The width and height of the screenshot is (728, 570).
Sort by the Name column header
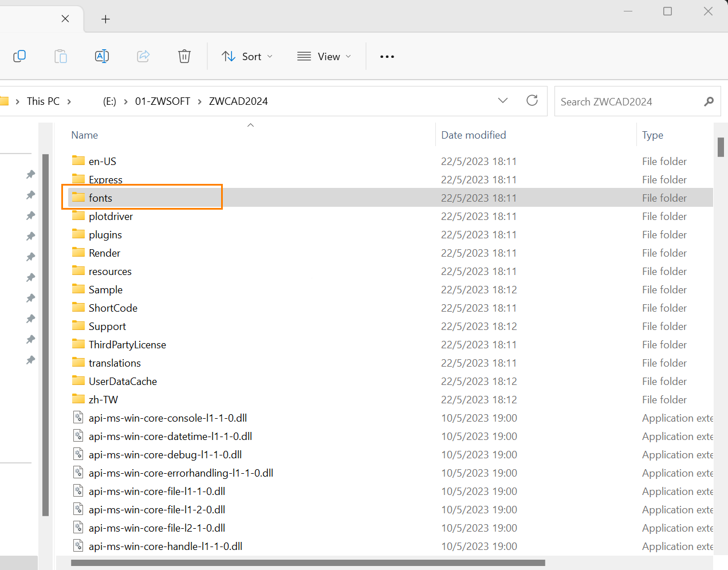pos(84,135)
